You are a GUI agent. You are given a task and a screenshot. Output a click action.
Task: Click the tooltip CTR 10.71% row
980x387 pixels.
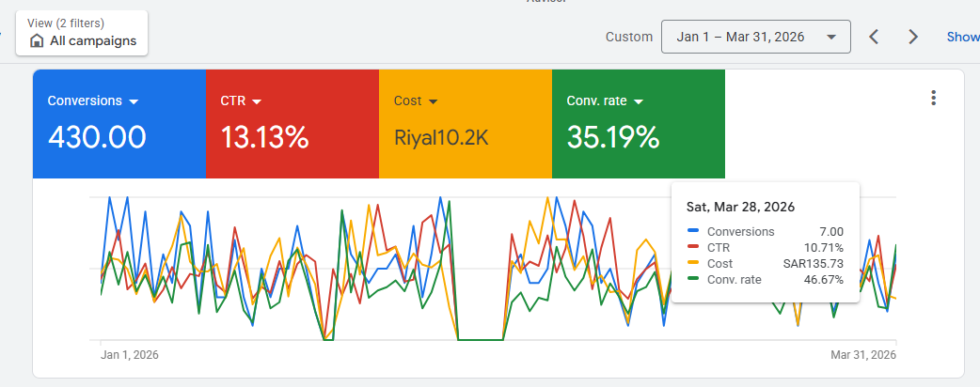click(x=765, y=248)
